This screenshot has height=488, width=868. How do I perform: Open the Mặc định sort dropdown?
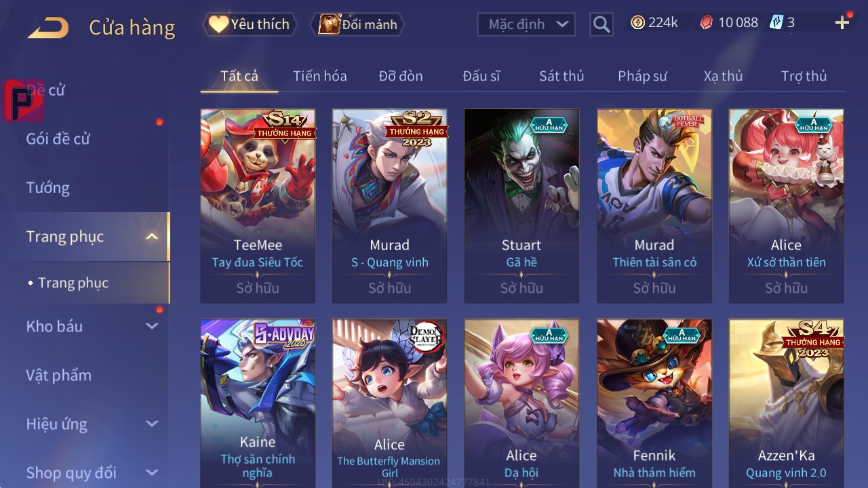[x=526, y=24]
